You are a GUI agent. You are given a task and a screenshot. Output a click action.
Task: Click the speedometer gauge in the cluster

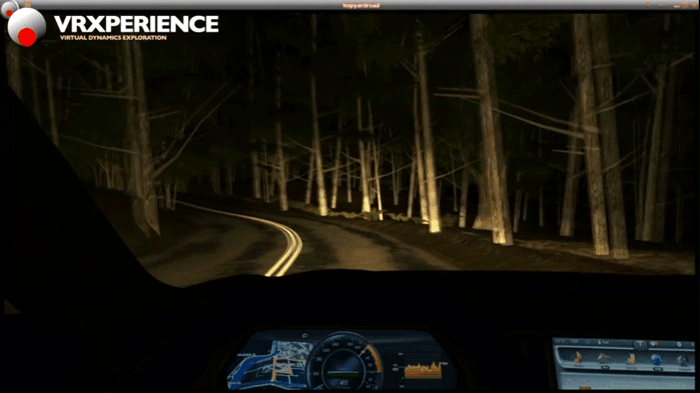[x=344, y=361]
